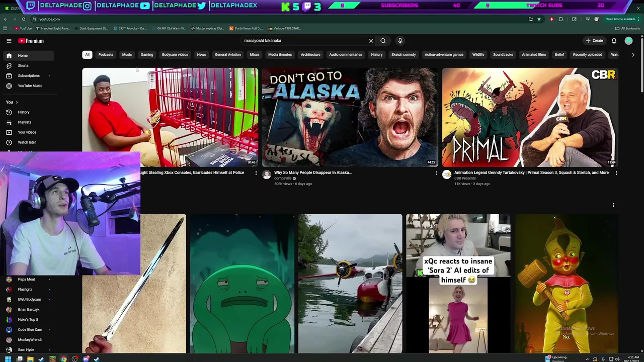Open MonkeyWrench subscription channel
Screen dimensions: 644x362
pos(29,340)
